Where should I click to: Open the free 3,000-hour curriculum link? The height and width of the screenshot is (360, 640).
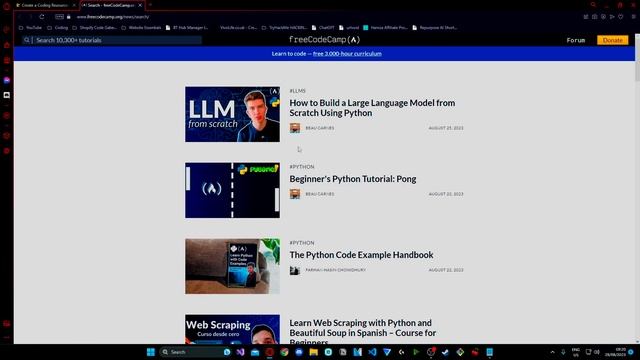347,53
